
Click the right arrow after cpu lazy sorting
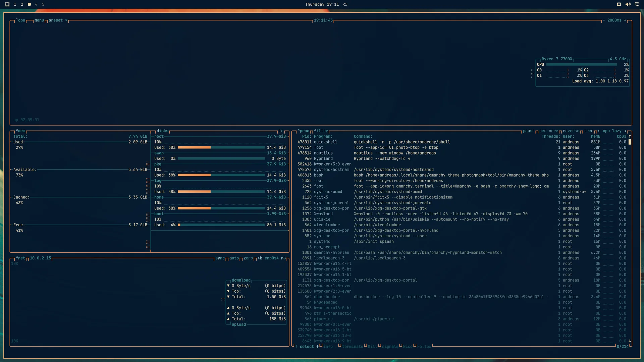tap(625, 131)
